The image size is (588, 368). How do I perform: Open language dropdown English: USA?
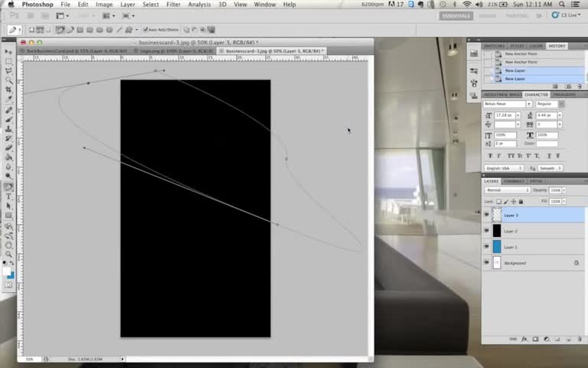coord(504,168)
